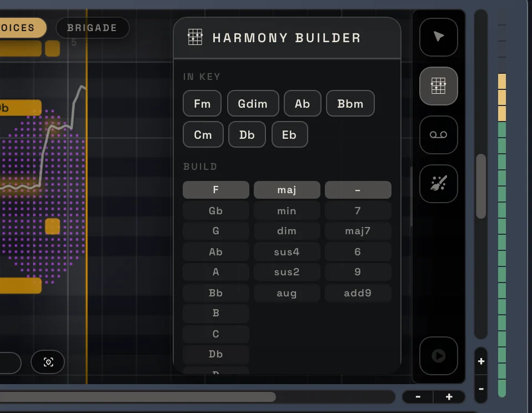Insert the Cm in-key chord

coord(203,135)
